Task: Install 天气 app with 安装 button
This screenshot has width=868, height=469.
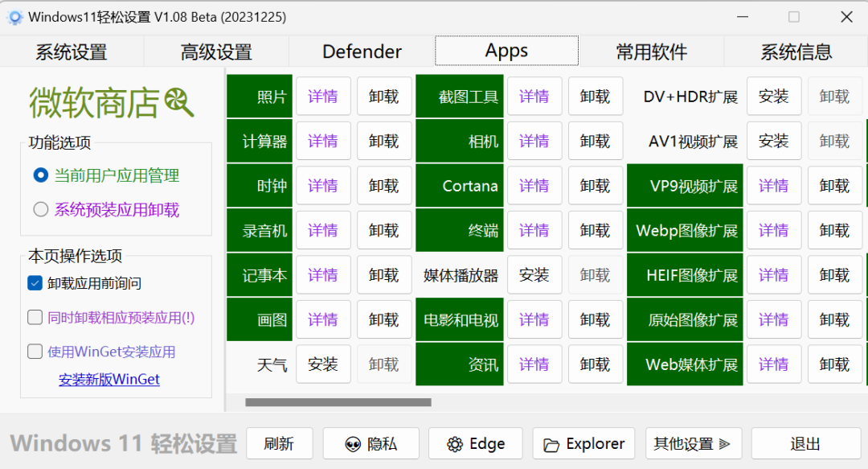Action: 323,364
